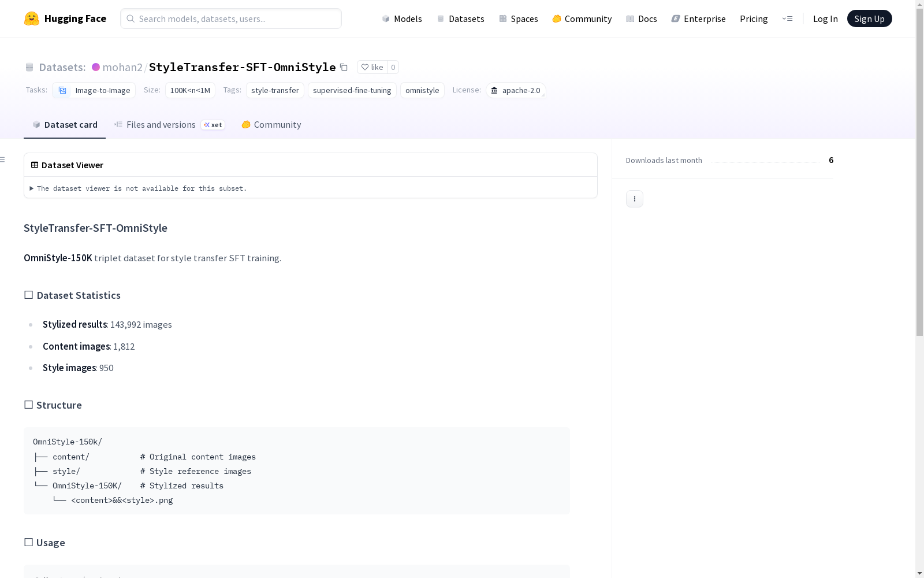Viewport: 924px width, 578px height.
Task: Click the OmniStyle-150K bold text
Action: click(x=58, y=258)
